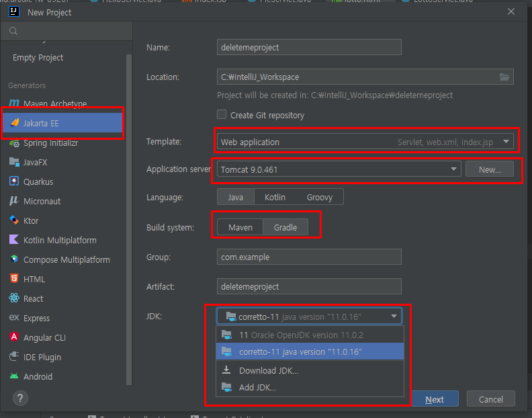Click the IntelliJ logo in title bar

[14, 12]
